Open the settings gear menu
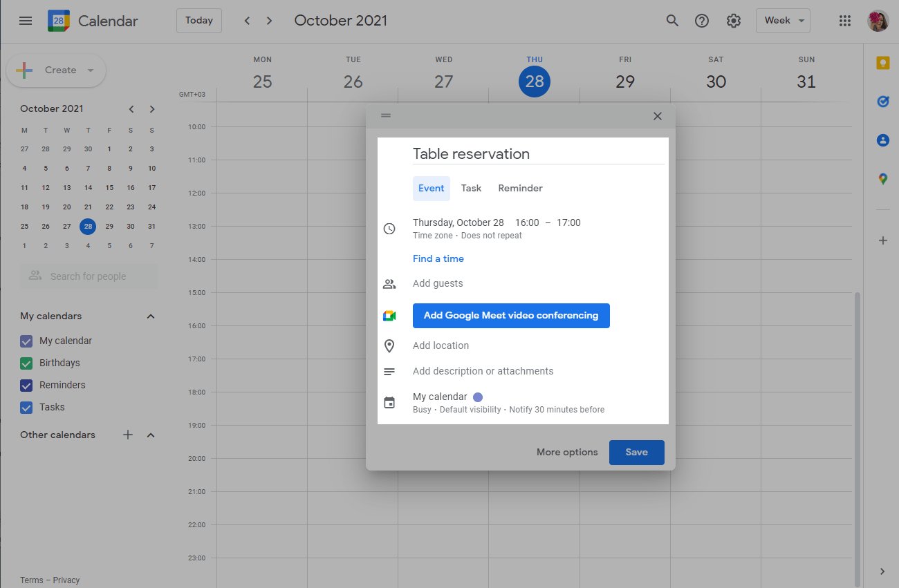Viewport: 899px width, 588px height. tap(734, 21)
